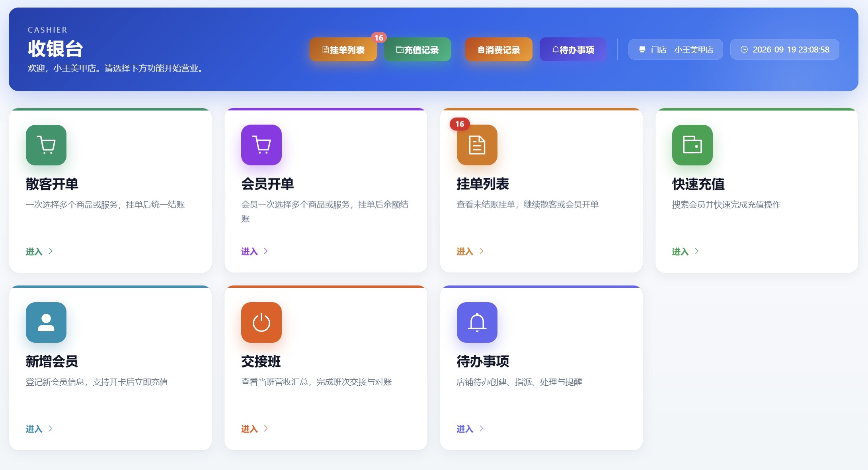Viewport: 868px width, 470px height.
Task: Click 进入 on the 交接班 card
Action: click(x=255, y=429)
